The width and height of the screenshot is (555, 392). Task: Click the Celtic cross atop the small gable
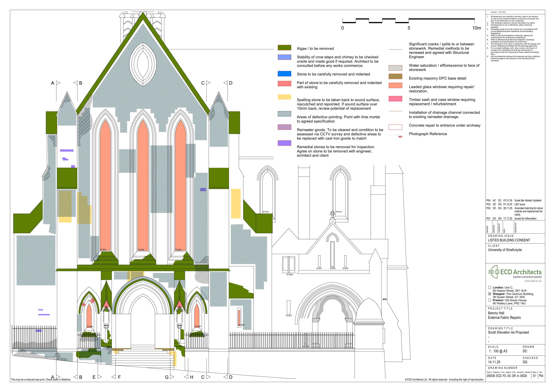coord(332,214)
